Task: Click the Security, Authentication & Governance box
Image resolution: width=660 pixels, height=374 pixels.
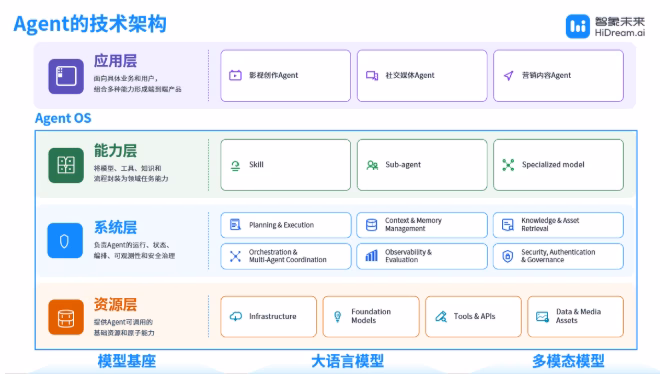Action: click(x=558, y=256)
